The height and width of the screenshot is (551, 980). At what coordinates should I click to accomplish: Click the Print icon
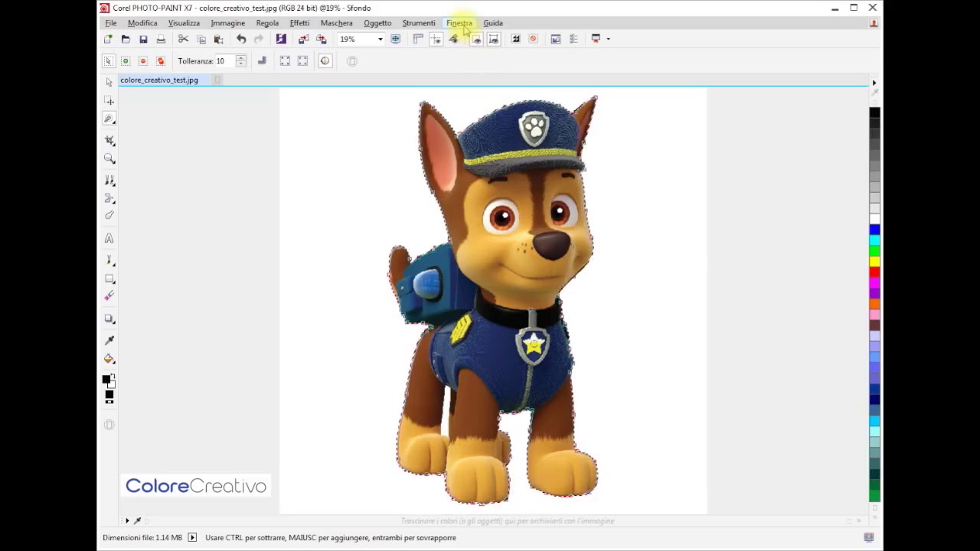pos(161,39)
